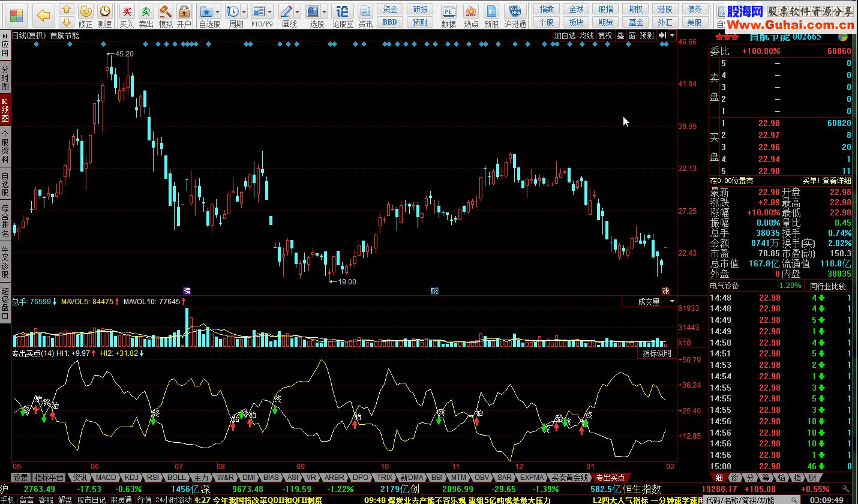Screen dimensions: 858x504
Task: Toggle the 均线 moving average display
Action: 586,35
